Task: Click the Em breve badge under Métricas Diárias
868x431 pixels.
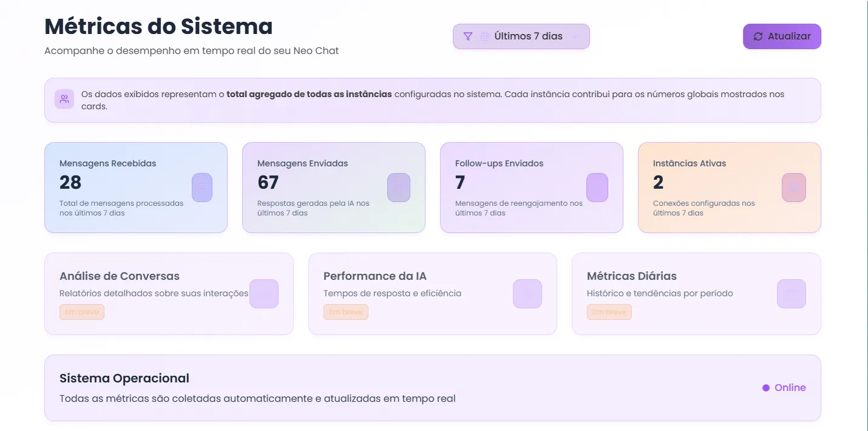Action: tap(609, 312)
